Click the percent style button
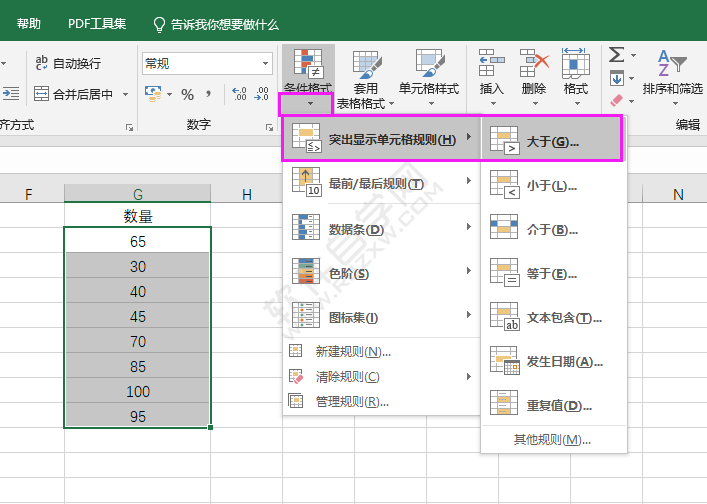707x504 pixels. click(187, 94)
